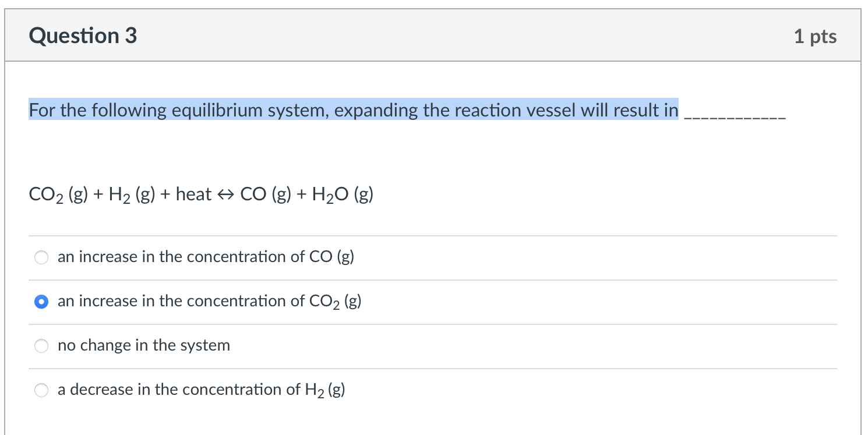Click the answer text "an increase in the concentration of CO (g)"

206,257
